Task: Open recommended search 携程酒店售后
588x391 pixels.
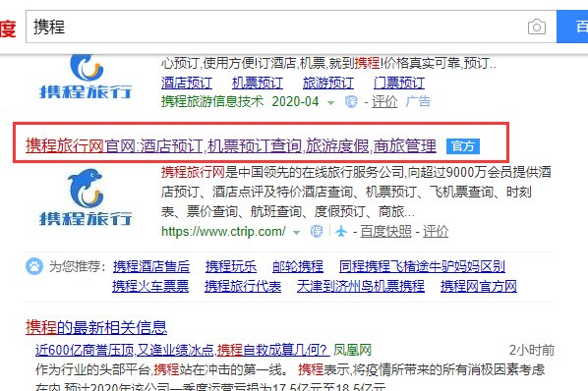Action: pyautogui.click(x=151, y=266)
